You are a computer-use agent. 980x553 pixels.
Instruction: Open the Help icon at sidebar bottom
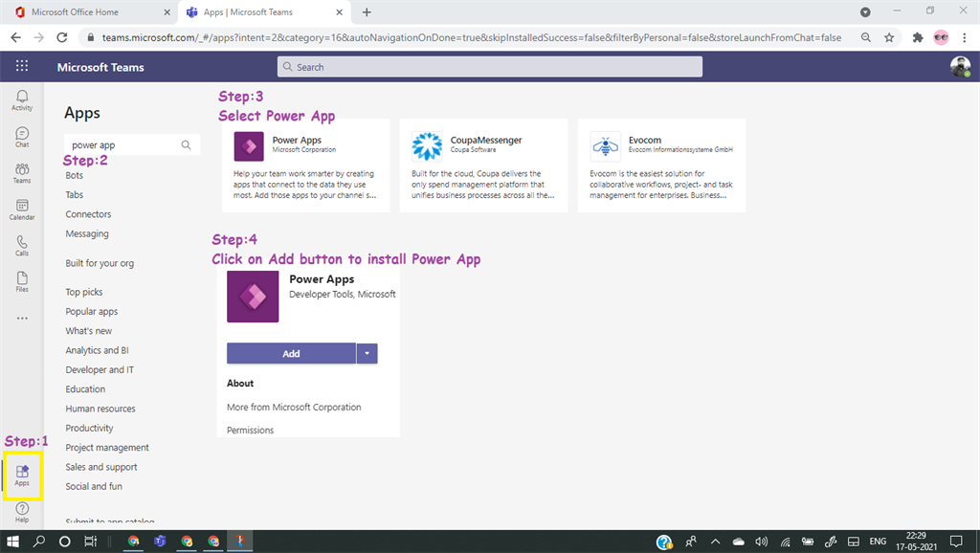tap(21, 510)
